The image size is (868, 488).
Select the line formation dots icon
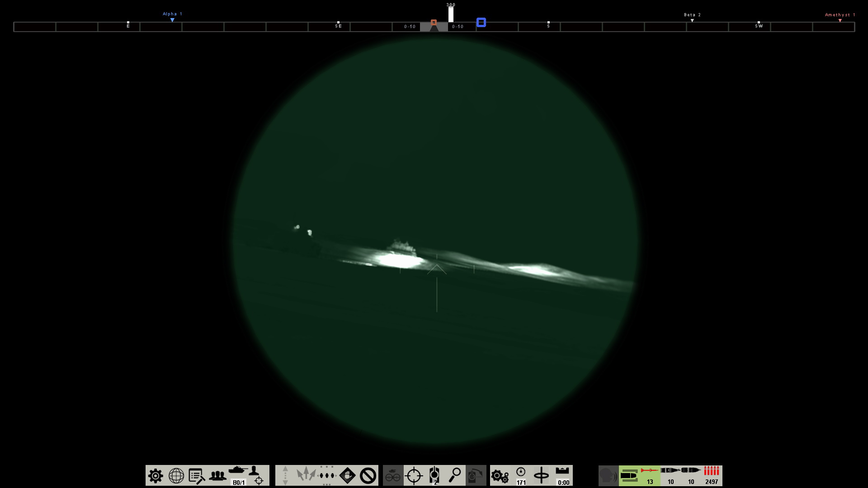tap(327, 475)
